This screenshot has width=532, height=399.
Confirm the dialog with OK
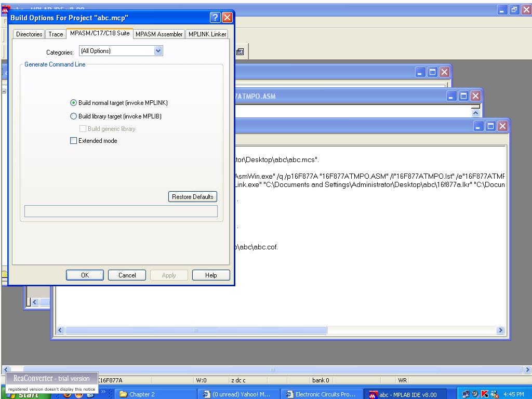click(x=85, y=275)
